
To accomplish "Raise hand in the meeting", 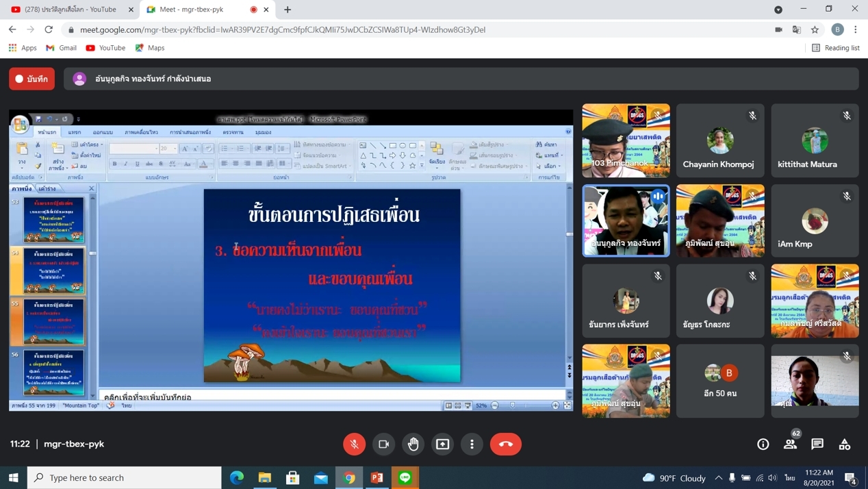I will pyautogui.click(x=413, y=444).
